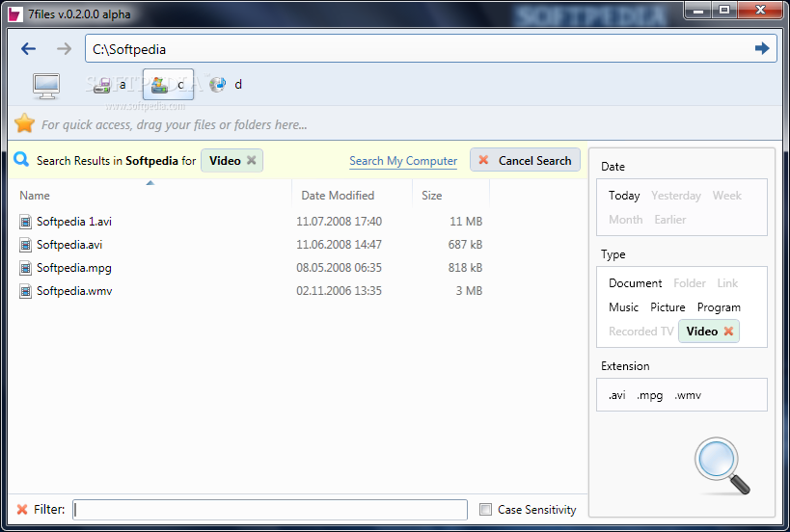Screen dimensions: 790x532
Task: Select the Softpedia.mpg file name
Action: 74,268
